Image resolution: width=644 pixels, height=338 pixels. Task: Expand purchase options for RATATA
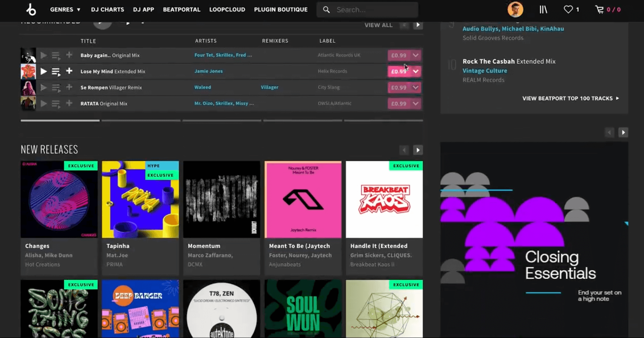click(x=416, y=104)
